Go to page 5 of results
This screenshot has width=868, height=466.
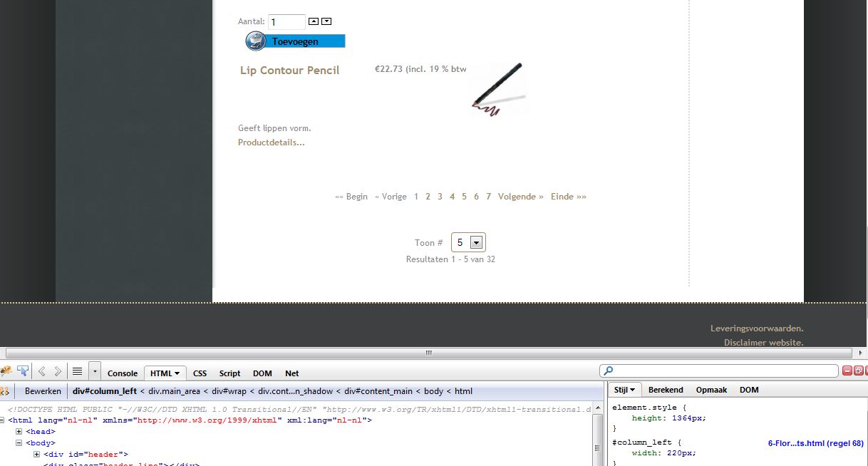coord(464,197)
